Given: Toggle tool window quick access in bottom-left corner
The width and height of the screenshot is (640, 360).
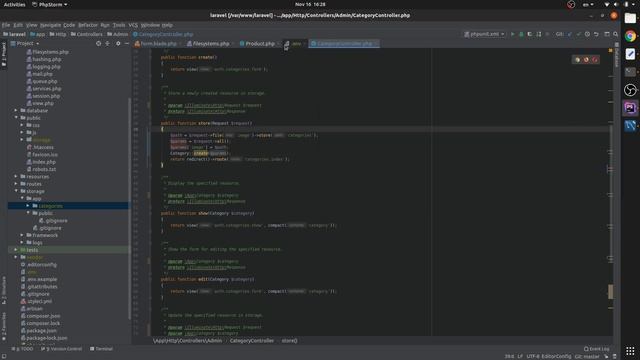Looking at the screenshot, I should (4, 356).
